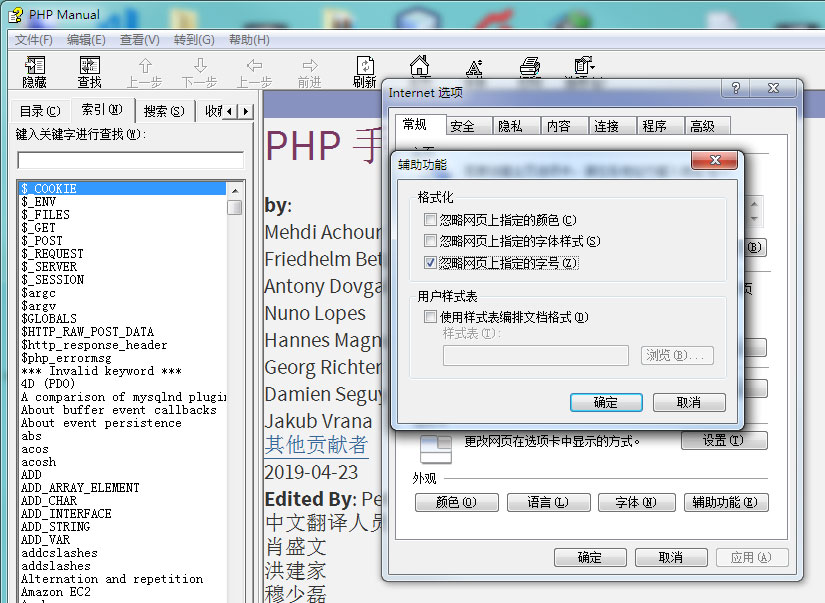
Task: Click 设置(T) button for tabs
Action: 724,440
